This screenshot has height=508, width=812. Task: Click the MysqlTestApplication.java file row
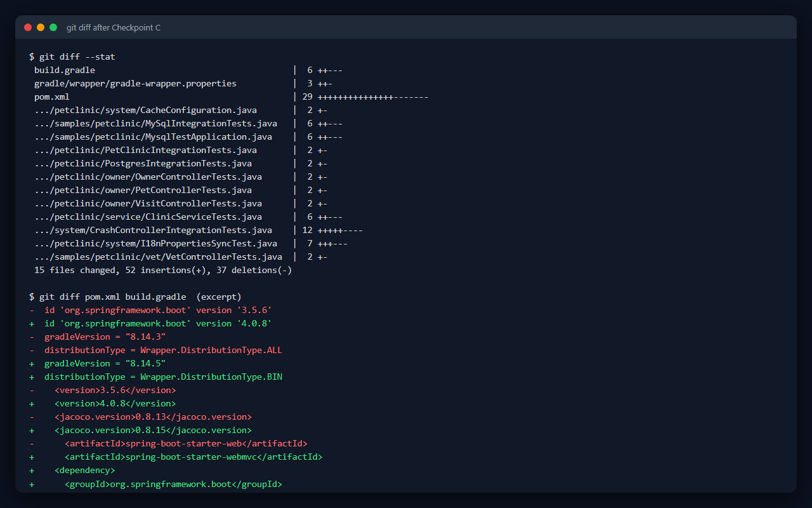click(188, 137)
